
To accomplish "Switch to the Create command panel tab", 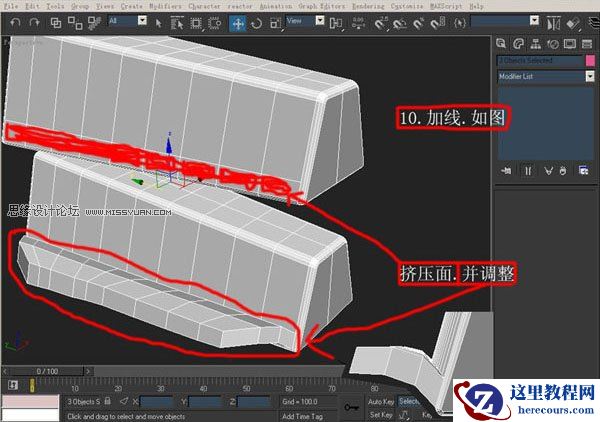I will click(501, 44).
